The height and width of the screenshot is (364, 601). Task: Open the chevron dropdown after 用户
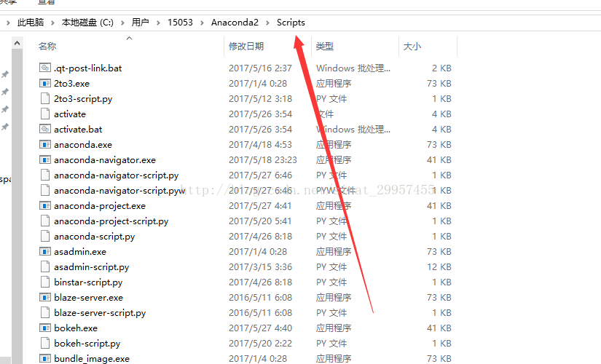[x=158, y=23]
